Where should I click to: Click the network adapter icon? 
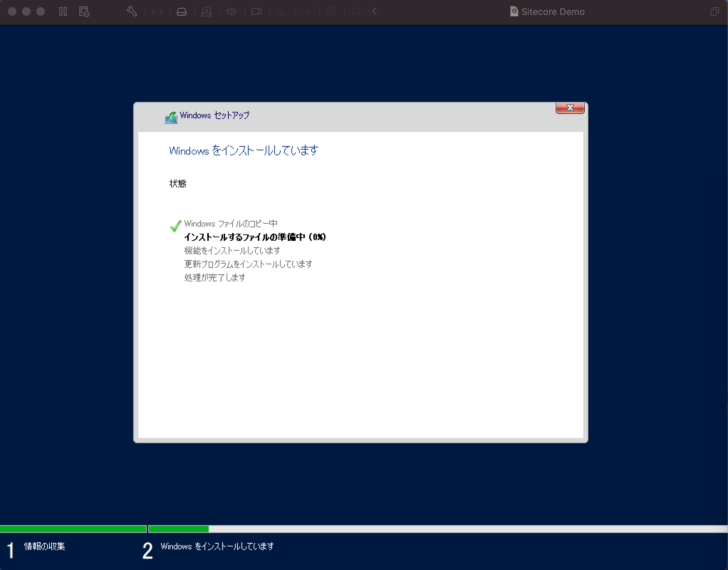click(157, 12)
